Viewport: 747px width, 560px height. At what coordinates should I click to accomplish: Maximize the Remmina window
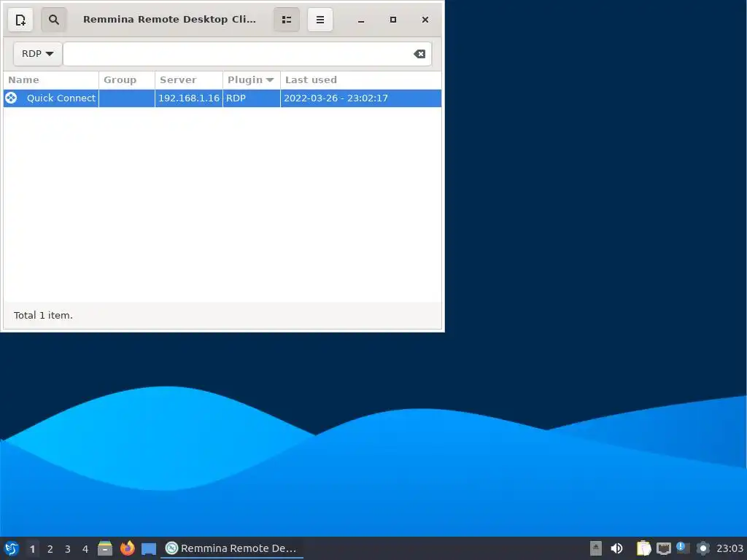[393, 20]
